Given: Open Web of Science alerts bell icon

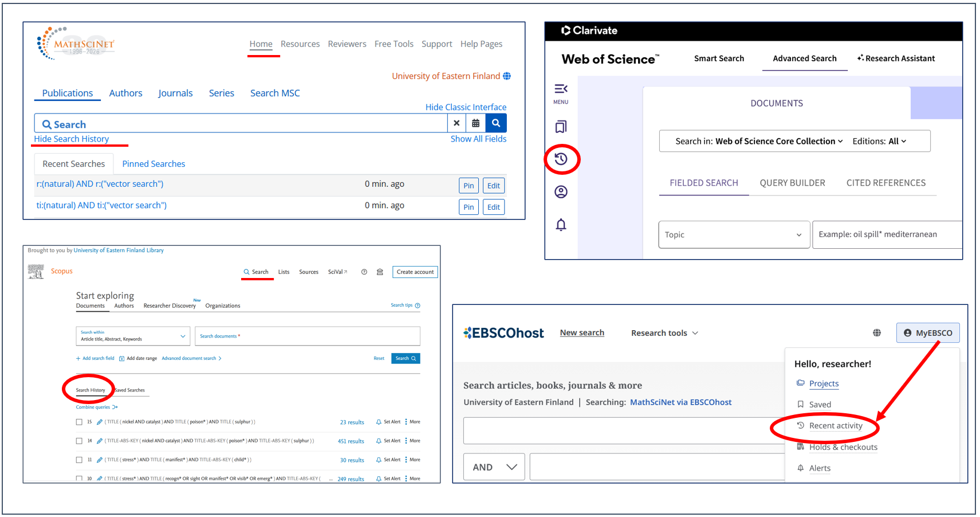Looking at the screenshot, I should (561, 225).
